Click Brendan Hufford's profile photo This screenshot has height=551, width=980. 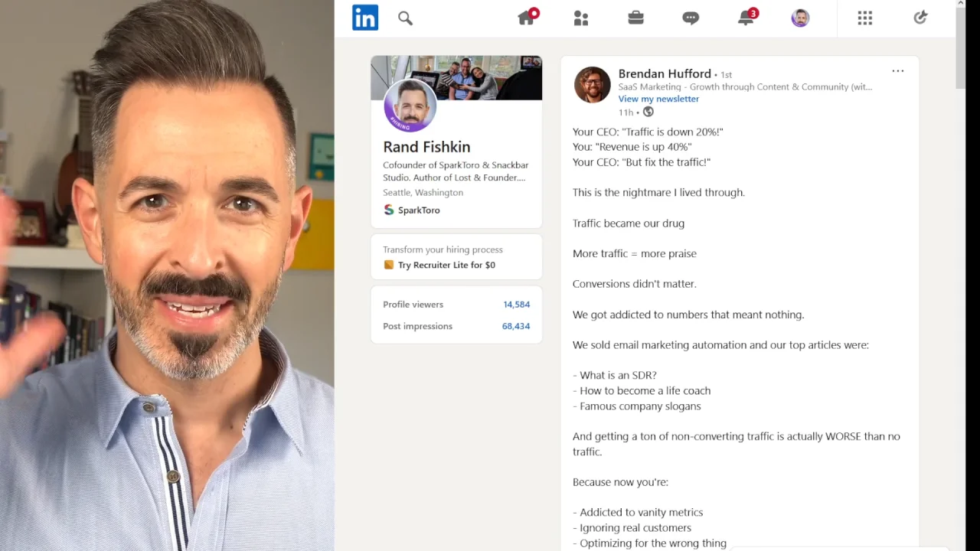point(593,85)
